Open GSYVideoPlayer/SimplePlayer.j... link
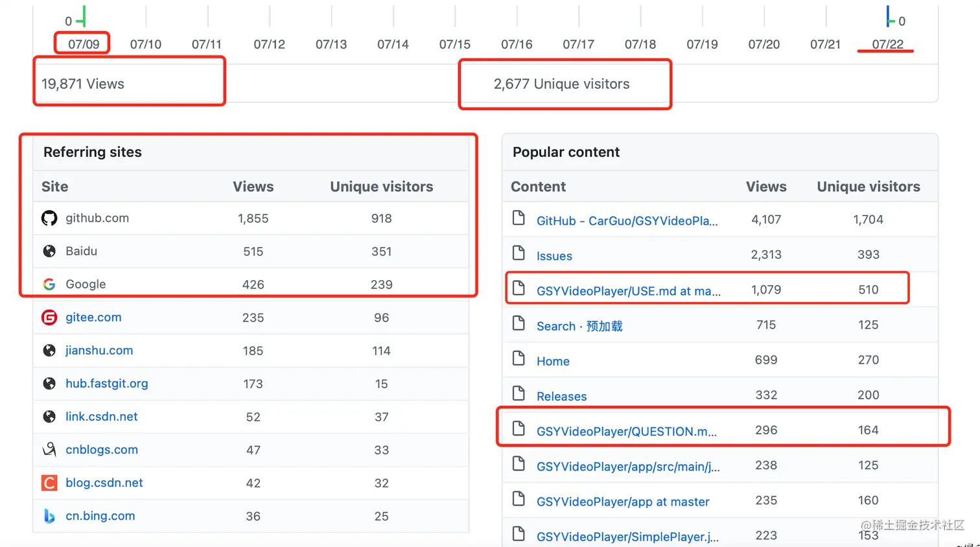This screenshot has height=547, width=980. click(627, 537)
